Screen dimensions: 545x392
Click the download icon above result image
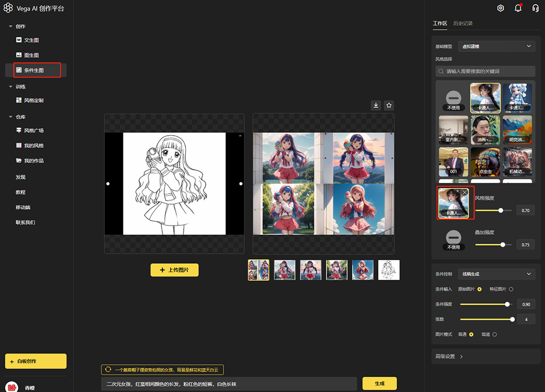tap(376, 105)
